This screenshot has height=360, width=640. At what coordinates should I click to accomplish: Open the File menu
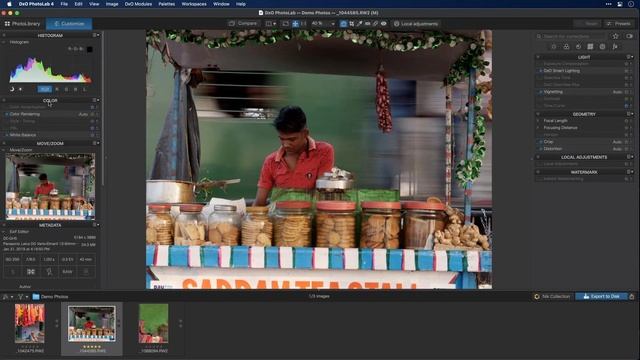64,4
